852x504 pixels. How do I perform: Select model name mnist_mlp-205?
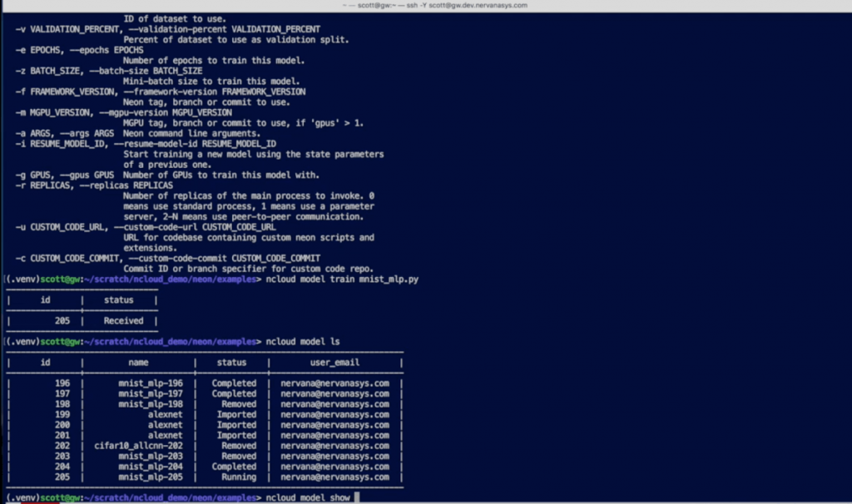coord(150,477)
